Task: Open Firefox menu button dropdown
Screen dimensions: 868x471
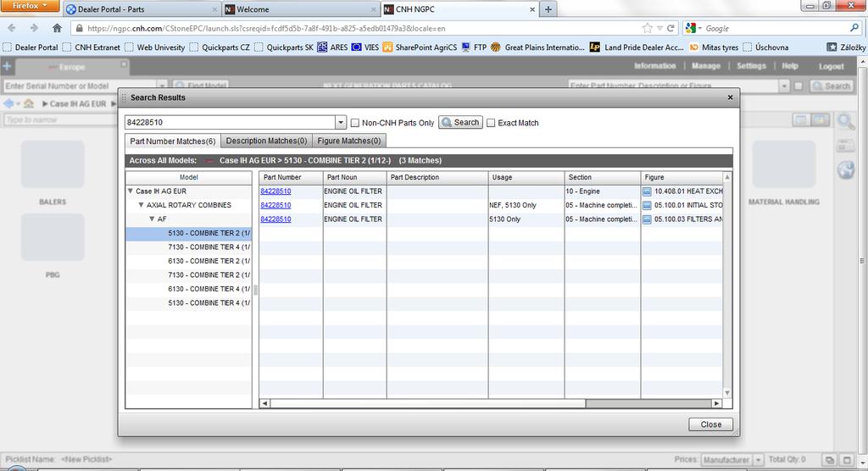Action: click(x=30, y=6)
